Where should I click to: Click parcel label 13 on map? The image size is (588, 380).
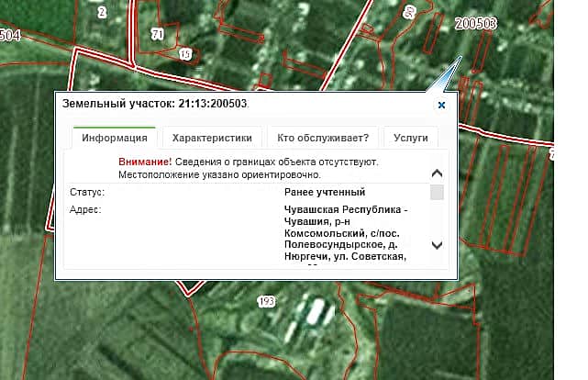click(x=185, y=54)
